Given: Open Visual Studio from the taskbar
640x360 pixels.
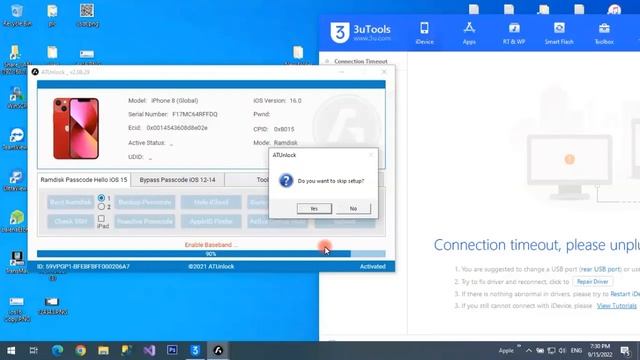Looking at the screenshot, I should tap(149, 350).
